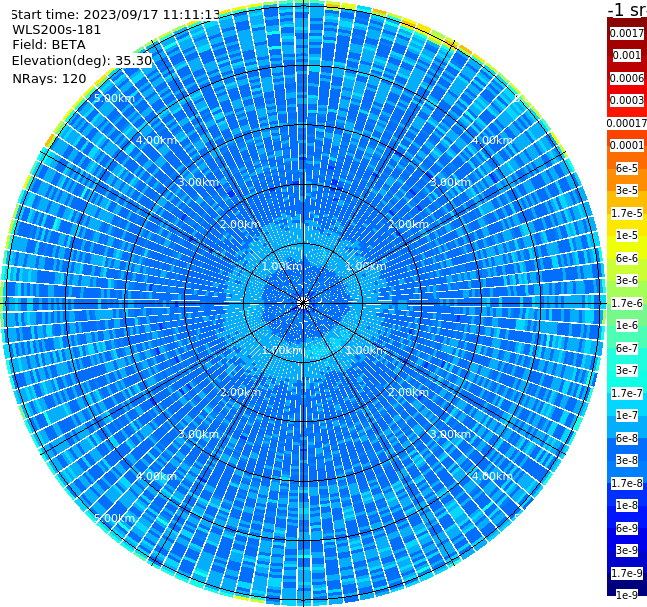Viewport: 647px width, 607px height.
Task: Click the 3.00km range label in lower-right quadrant
Action: pyautogui.click(x=450, y=434)
